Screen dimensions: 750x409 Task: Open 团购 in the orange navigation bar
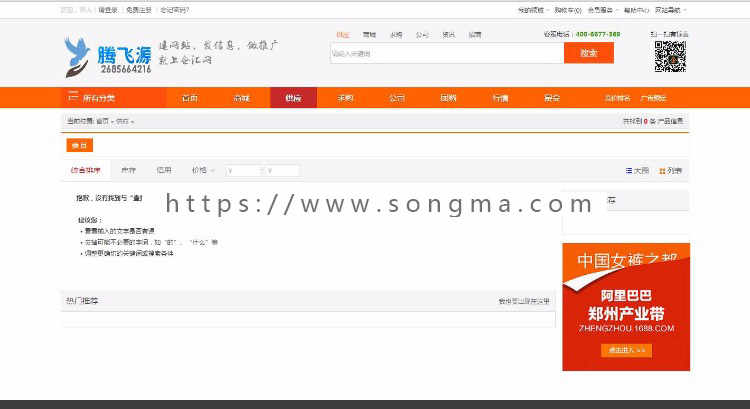point(448,98)
